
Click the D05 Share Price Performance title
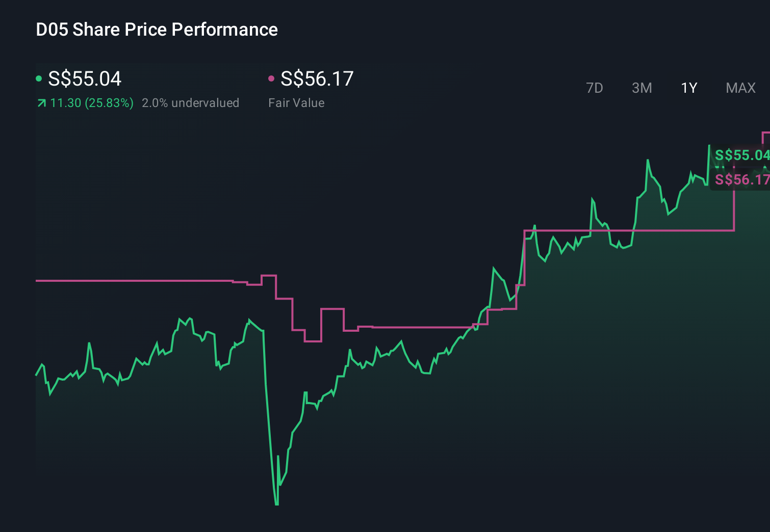click(x=157, y=30)
